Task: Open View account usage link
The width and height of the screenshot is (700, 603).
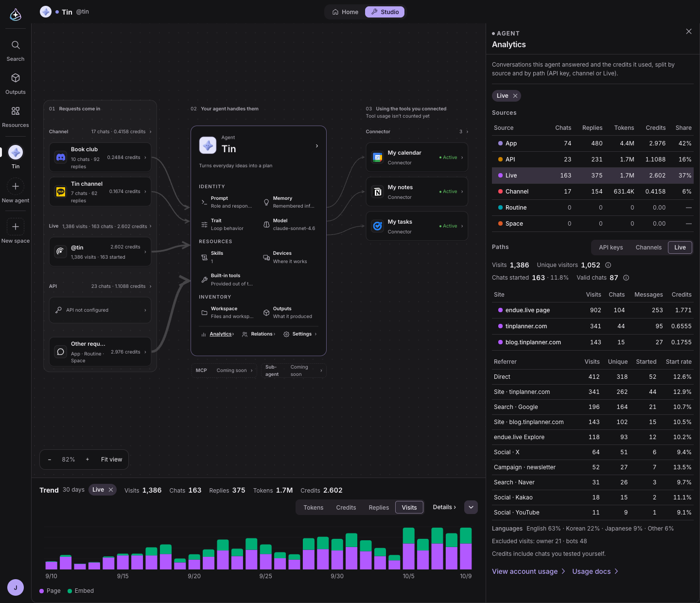Action: click(x=528, y=571)
